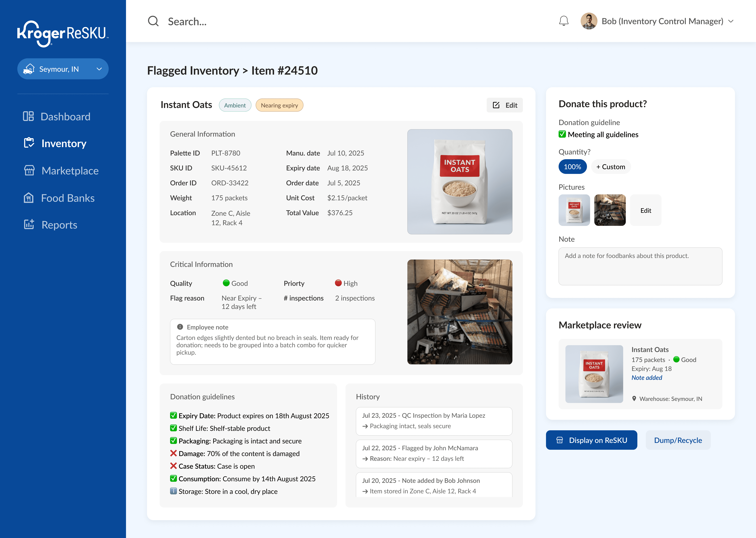The width and height of the screenshot is (756, 538).
Task: Click the Food Banks sidebar icon
Action: (x=29, y=198)
